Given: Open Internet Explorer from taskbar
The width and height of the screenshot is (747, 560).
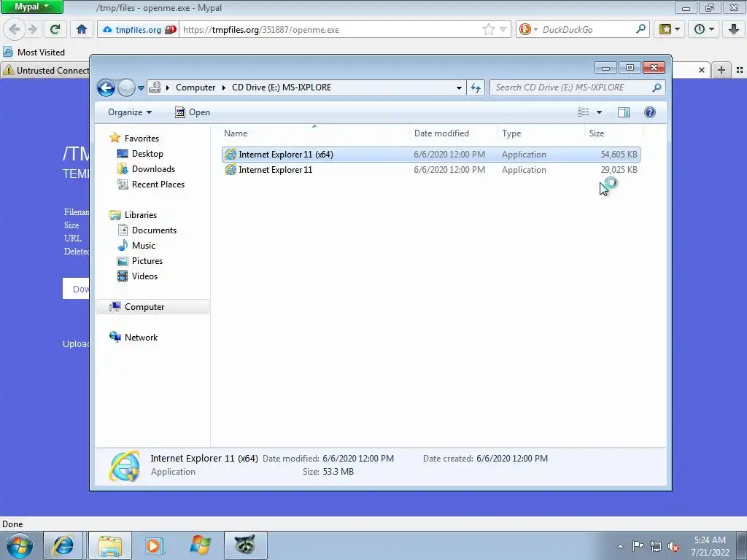Looking at the screenshot, I should click(x=63, y=545).
